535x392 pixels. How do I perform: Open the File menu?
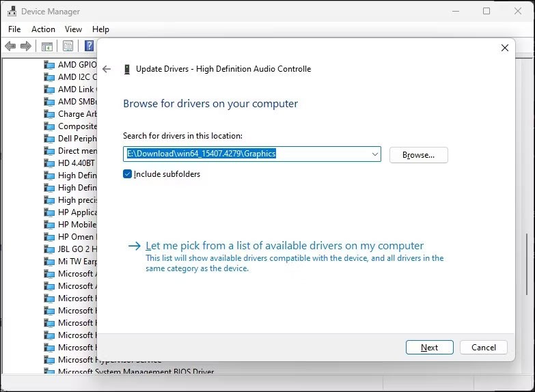(x=14, y=29)
